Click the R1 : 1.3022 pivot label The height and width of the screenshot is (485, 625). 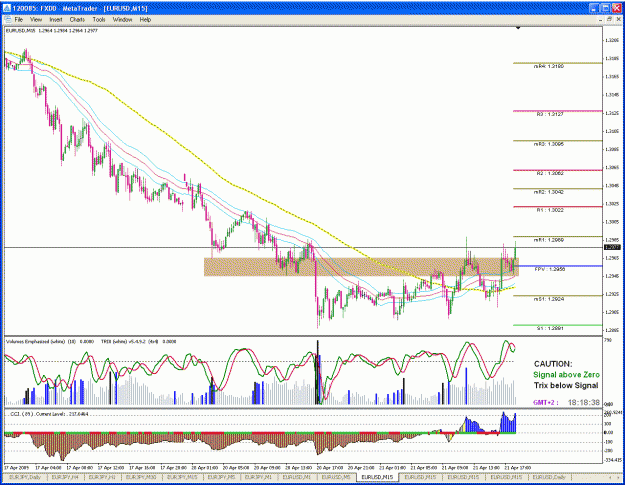click(550, 210)
